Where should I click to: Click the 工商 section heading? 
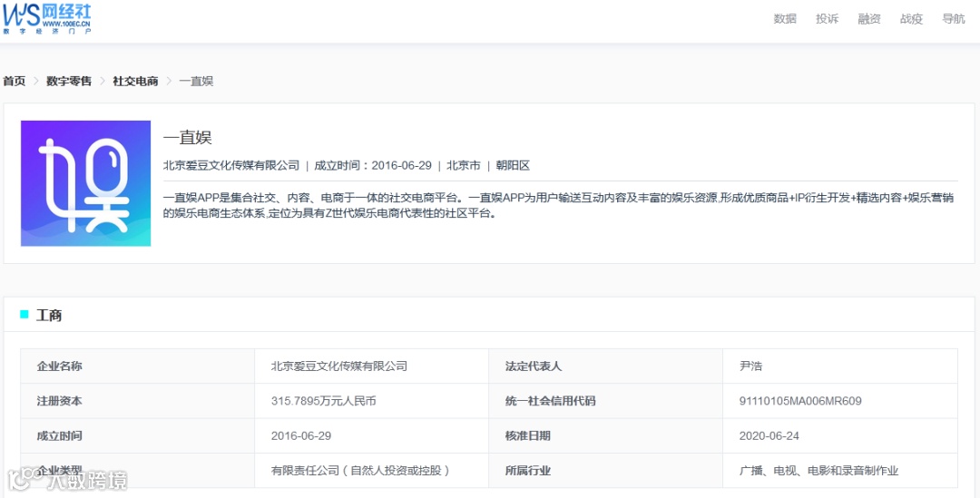49,316
